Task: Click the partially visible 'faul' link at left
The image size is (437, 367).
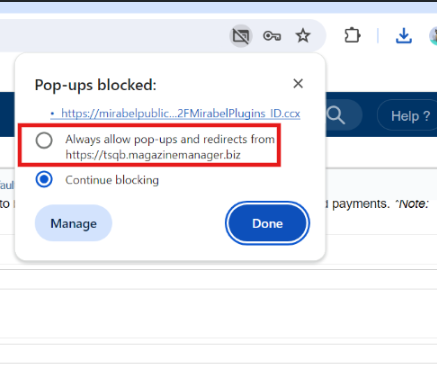Action: [x=7, y=185]
